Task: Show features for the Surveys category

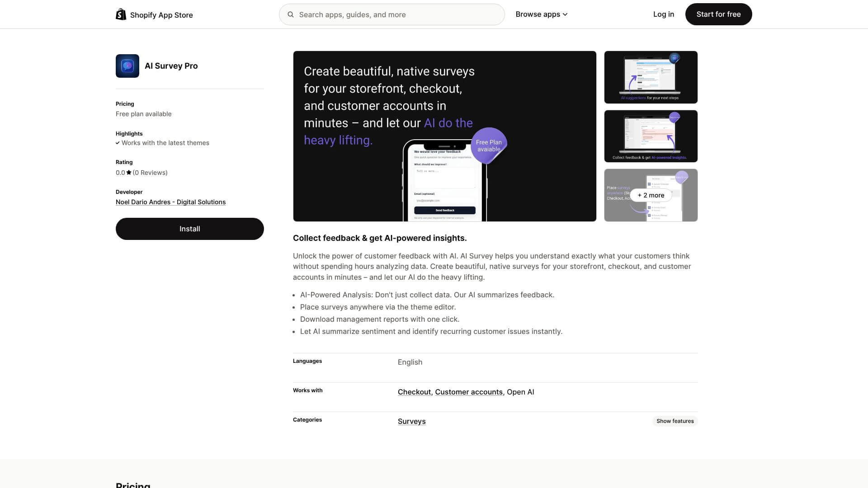Action: click(x=675, y=421)
